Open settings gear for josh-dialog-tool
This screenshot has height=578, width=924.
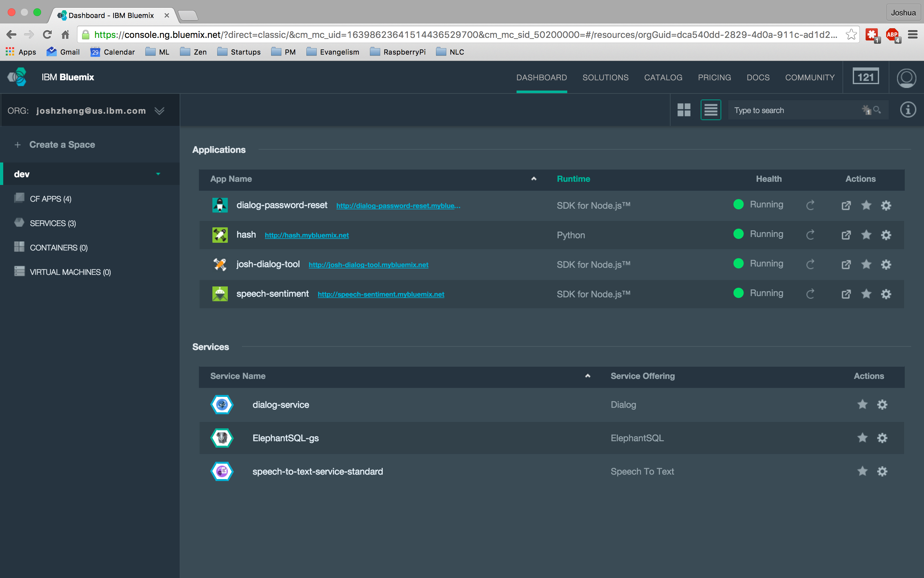pos(886,264)
